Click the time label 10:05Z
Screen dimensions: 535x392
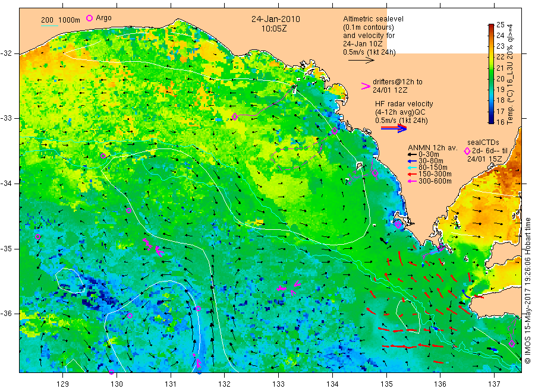tap(274, 29)
